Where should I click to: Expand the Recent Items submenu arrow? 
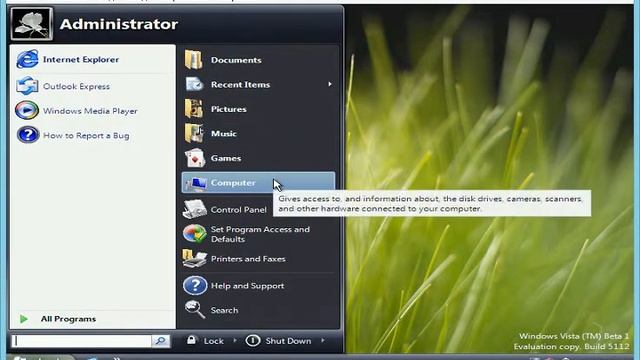[329, 84]
